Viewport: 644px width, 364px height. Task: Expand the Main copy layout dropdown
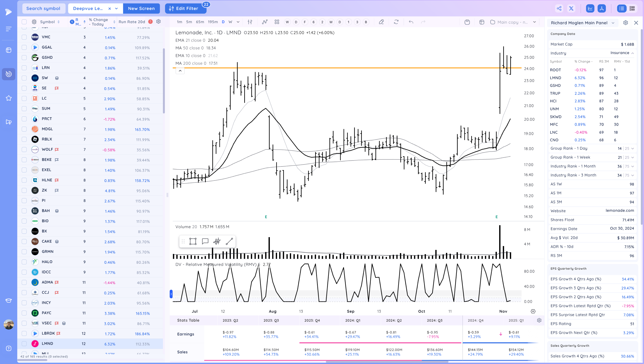click(x=535, y=22)
